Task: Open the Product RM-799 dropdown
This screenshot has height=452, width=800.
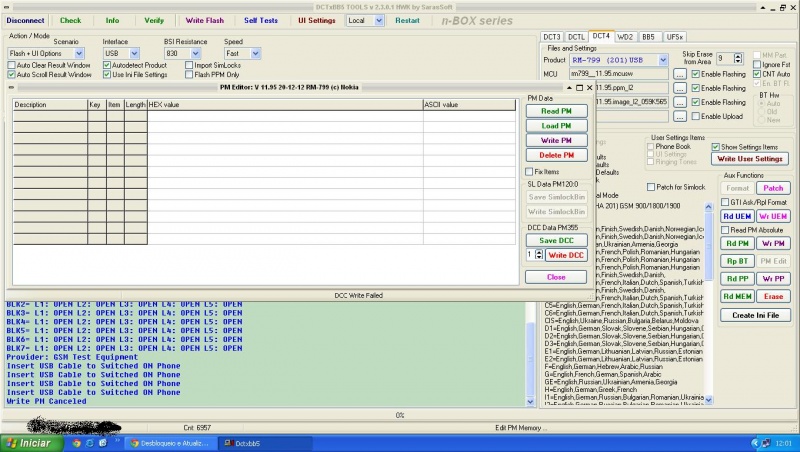Action: click(663, 60)
